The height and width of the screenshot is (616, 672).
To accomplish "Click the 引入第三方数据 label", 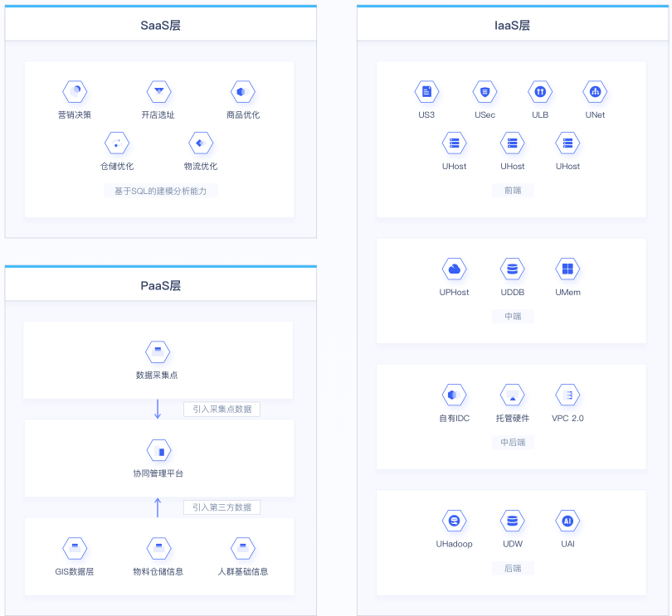I will click(222, 507).
